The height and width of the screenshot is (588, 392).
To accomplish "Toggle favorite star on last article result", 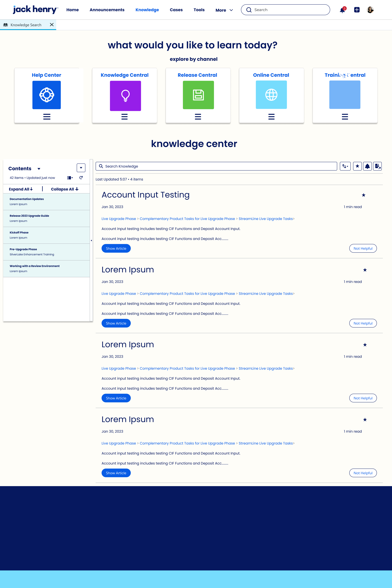I will pyautogui.click(x=365, y=420).
